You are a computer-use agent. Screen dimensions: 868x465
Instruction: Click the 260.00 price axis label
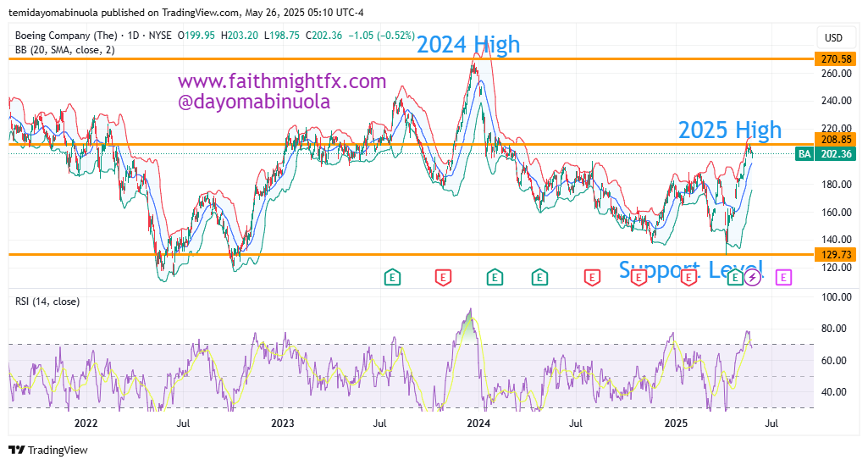(836, 73)
